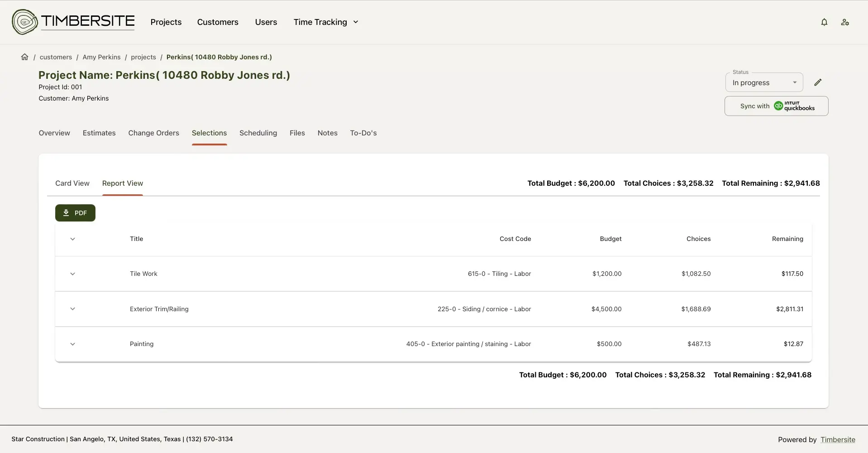Follow the Timbersite footer link
The width and height of the screenshot is (868, 453).
point(838,439)
